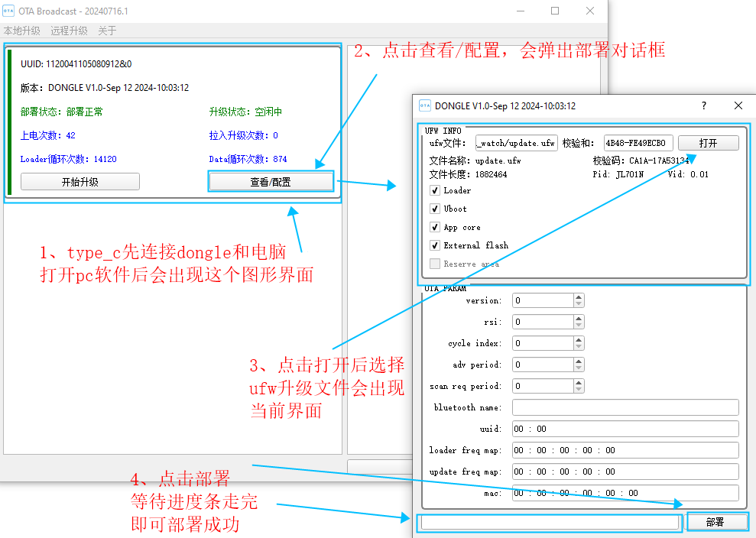Click 打开 to choose a ufw file

coord(709,143)
